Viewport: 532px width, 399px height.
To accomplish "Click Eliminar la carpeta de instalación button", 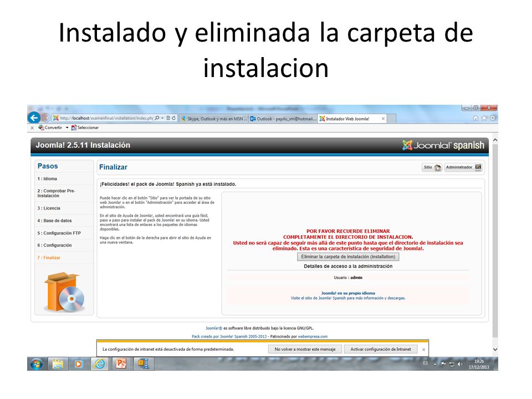I will pyautogui.click(x=348, y=257).
